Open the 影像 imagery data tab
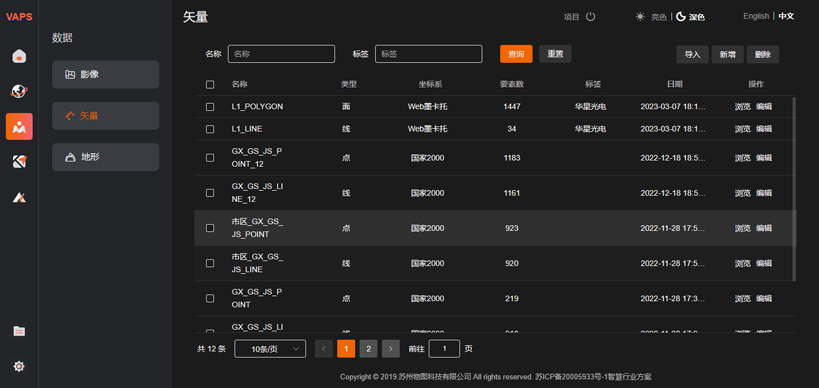Viewport: 819px width, 388px height. [106, 75]
